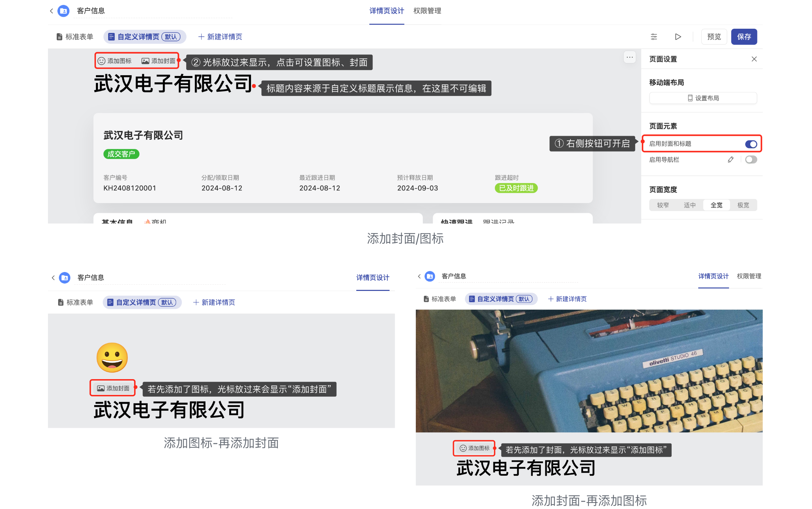812x509 pixels.
Task: Select 标准表单 tab in top screenshot
Action: click(75, 37)
